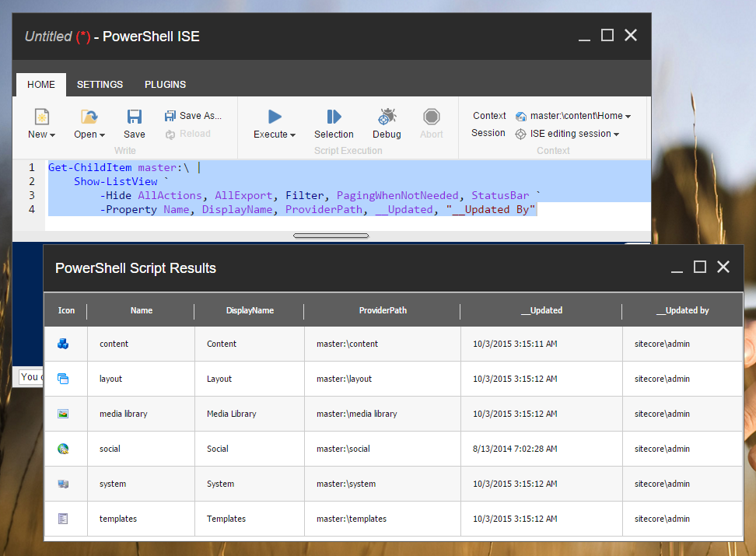Click the media library row icon
This screenshot has height=556, width=756.
[64, 414]
